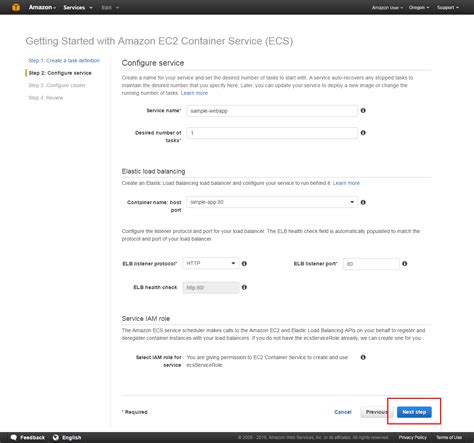Open the Edit menu in top bar
This screenshot has width=474, height=443.
click(110, 7)
